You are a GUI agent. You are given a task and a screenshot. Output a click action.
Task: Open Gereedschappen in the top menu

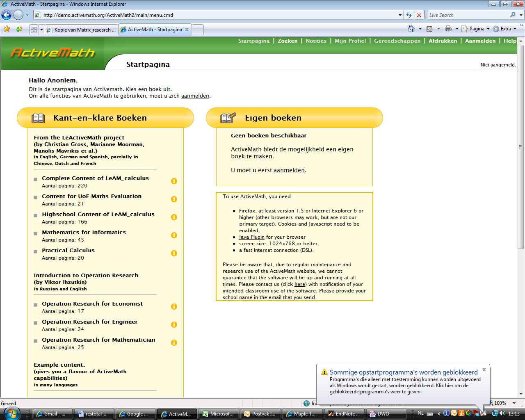click(397, 41)
